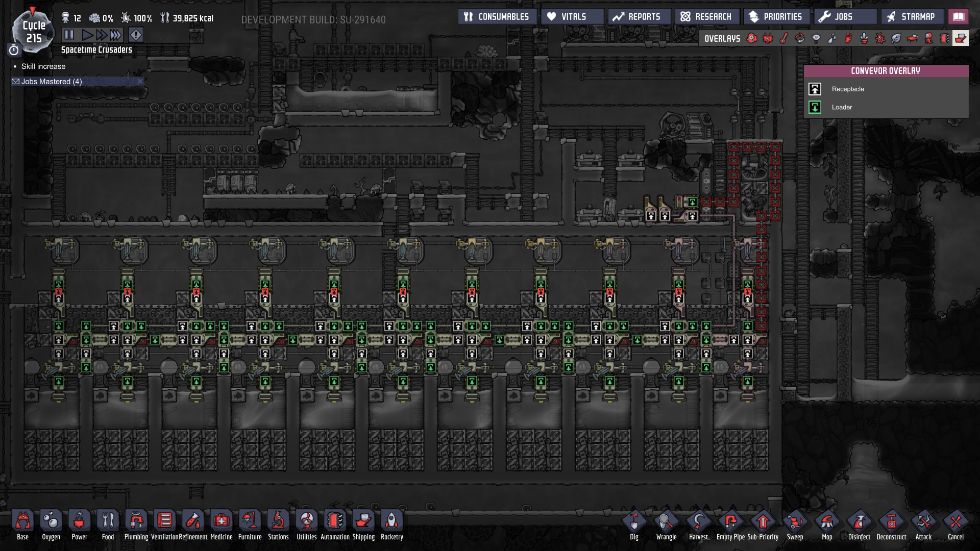Image resolution: width=980 pixels, height=551 pixels.
Task: Open the Starmap screen
Action: pyautogui.click(x=912, y=17)
